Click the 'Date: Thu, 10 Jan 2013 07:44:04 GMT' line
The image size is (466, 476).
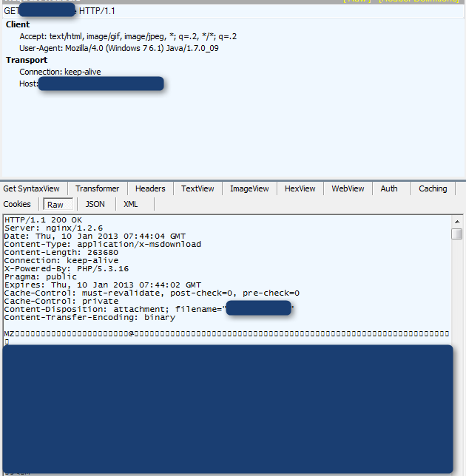95,237
